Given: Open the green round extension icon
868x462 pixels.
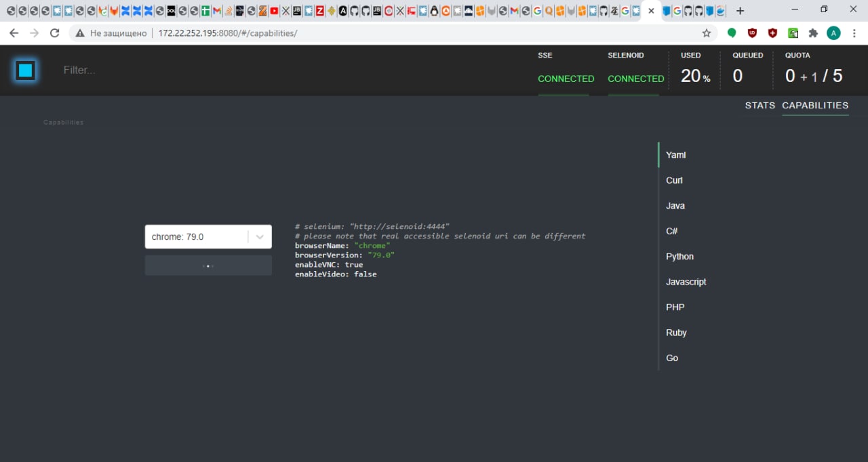Looking at the screenshot, I should tap(732, 33).
